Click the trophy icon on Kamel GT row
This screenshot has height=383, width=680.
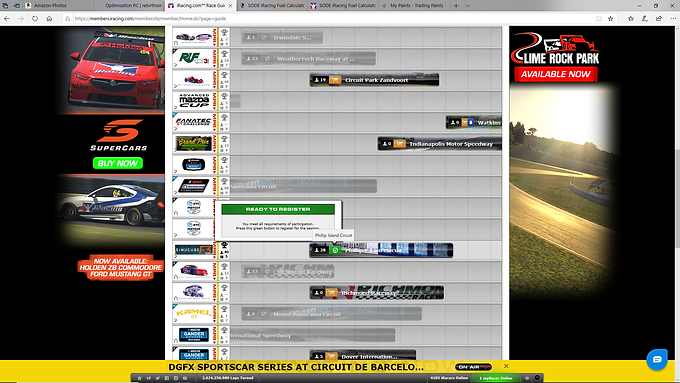(224, 309)
